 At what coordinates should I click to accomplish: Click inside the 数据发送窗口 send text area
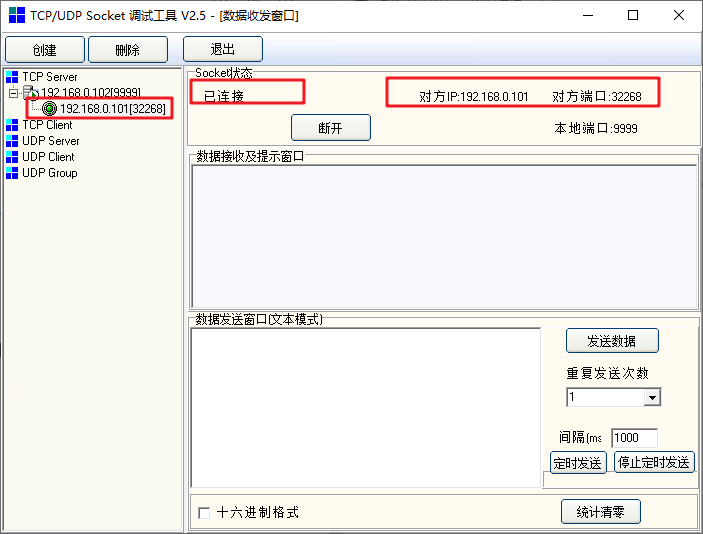(365, 408)
